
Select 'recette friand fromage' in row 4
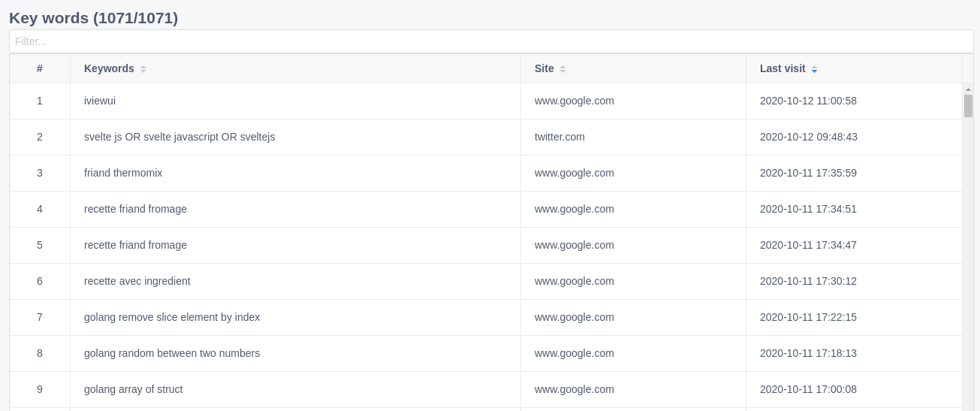[135, 209]
